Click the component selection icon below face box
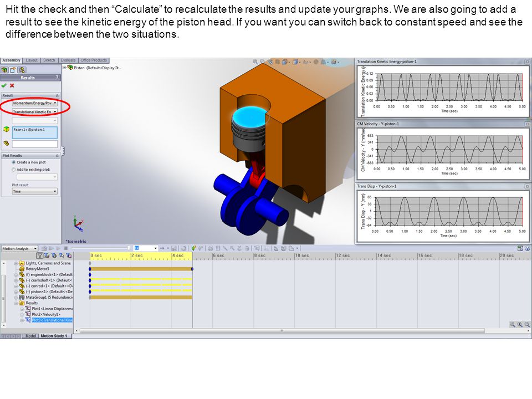This screenshot has width=532, height=399. (6, 143)
